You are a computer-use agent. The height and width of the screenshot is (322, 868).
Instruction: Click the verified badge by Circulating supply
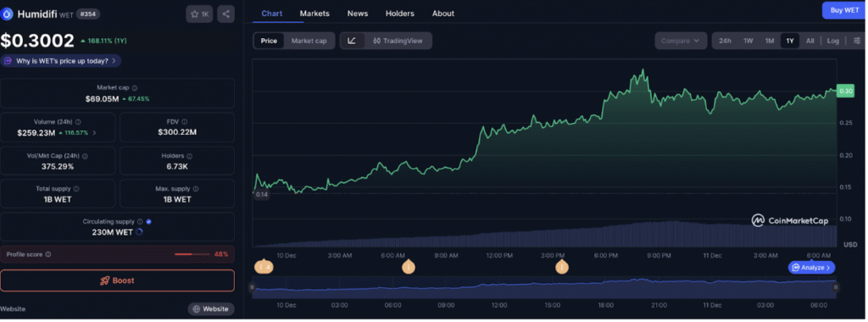coord(148,222)
